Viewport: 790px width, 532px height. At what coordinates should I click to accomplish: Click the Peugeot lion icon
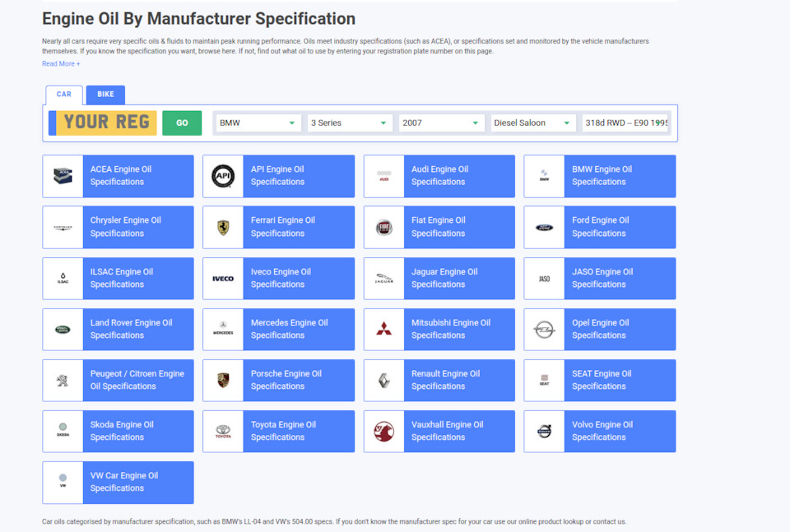(x=63, y=381)
